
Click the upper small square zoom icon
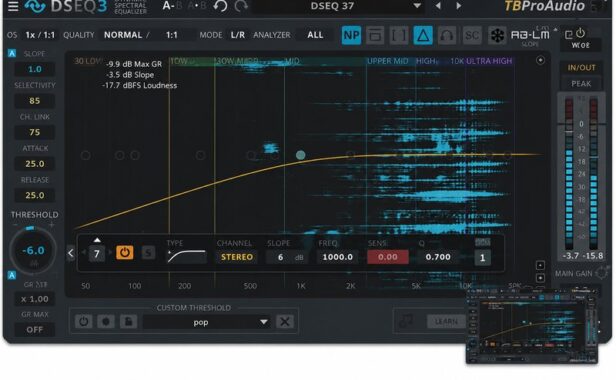click(x=540, y=266)
